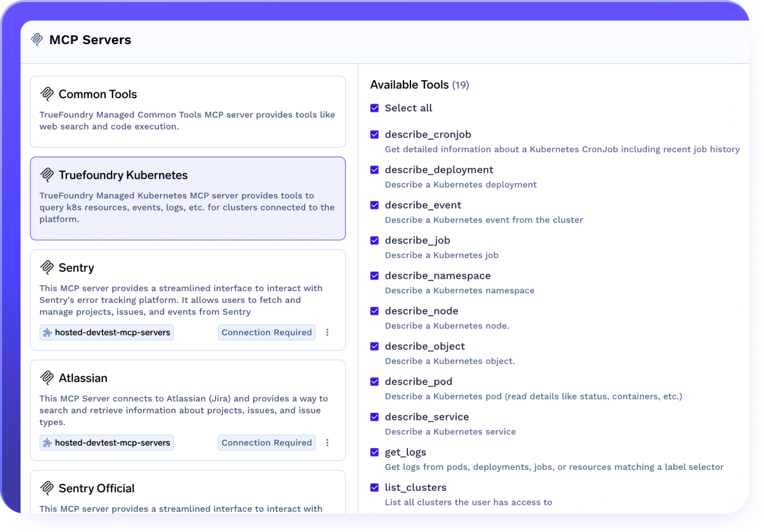
Task: Select the Common Tools server card
Action: (x=188, y=111)
